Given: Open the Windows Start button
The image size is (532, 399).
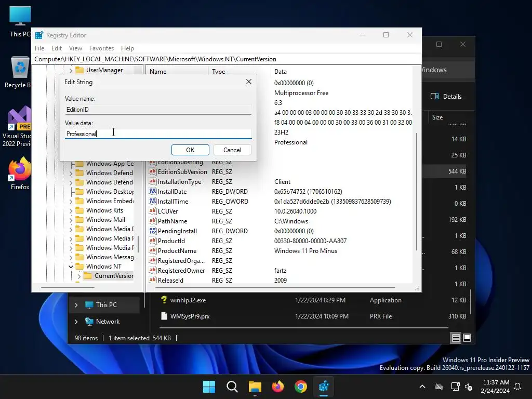Looking at the screenshot, I should point(209,387).
